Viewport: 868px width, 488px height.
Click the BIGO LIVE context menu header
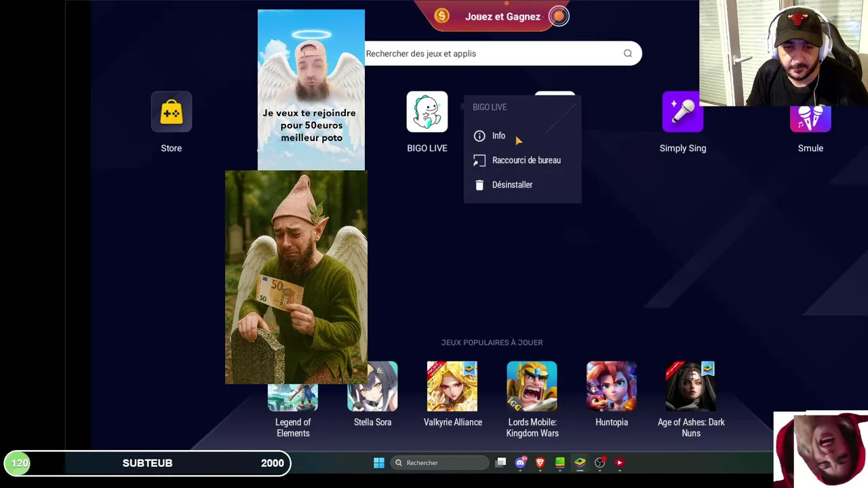point(490,107)
